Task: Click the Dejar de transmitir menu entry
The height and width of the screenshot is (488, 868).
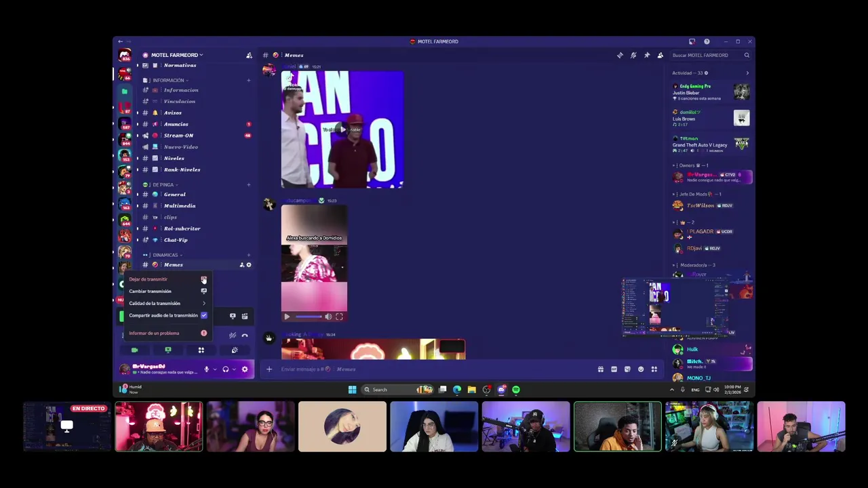Action: point(167,279)
